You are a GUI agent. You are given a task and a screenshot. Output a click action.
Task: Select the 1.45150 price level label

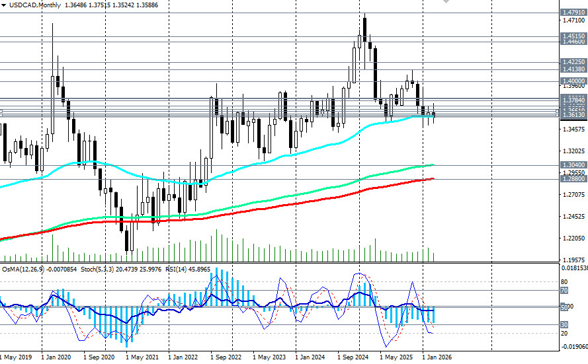(573, 36)
